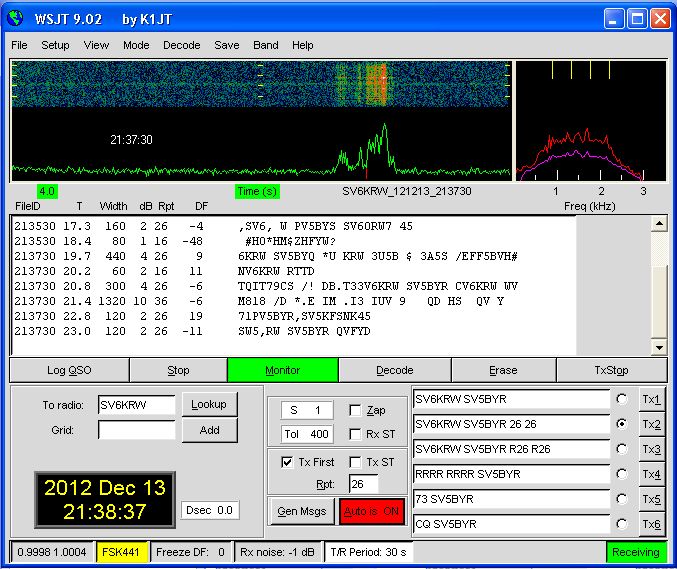Open the View menu
The height and width of the screenshot is (569, 677).
pyautogui.click(x=96, y=45)
